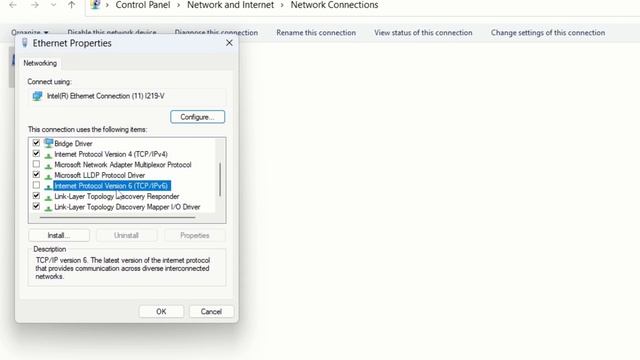Toggle Link-Layer Topology Discovery Mapper I/O Driver checkbox
640x360 pixels.
pyautogui.click(x=36, y=207)
